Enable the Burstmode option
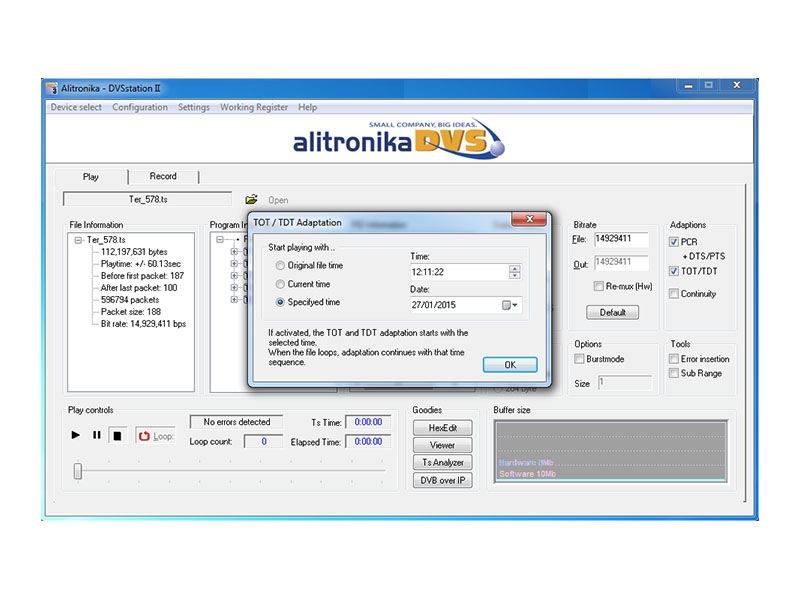This screenshot has height=600, width=800. [x=579, y=359]
